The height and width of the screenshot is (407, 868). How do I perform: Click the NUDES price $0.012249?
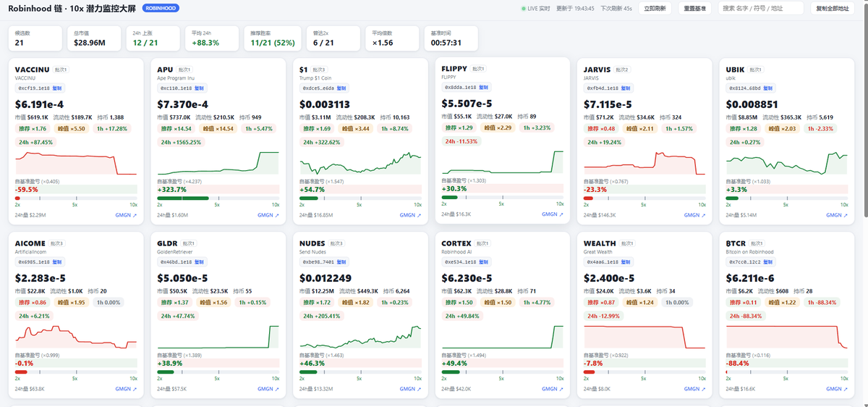[x=325, y=278]
